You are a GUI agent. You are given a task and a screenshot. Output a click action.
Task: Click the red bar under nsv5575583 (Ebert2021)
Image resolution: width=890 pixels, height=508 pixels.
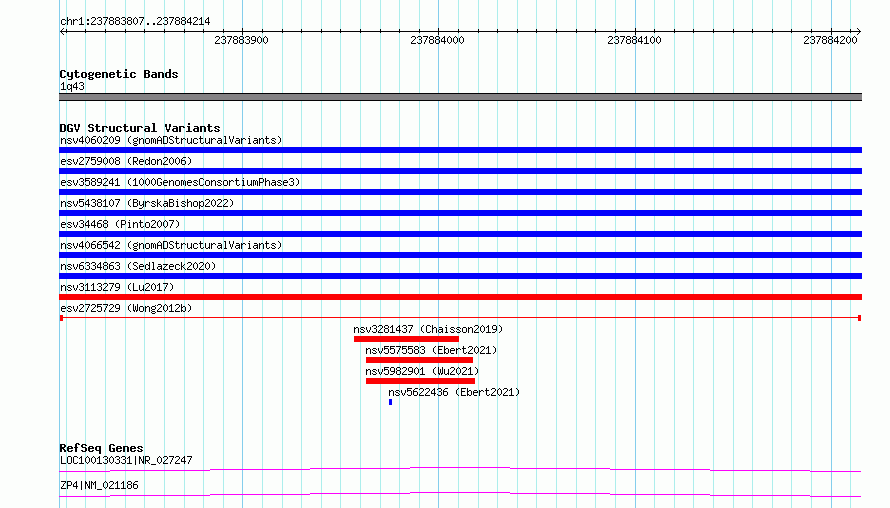coord(419,360)
